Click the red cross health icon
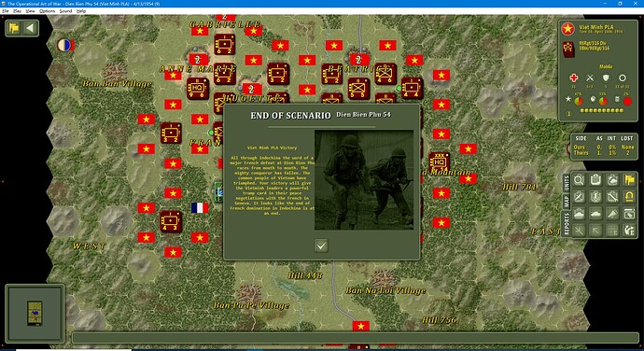 (574, 77)
